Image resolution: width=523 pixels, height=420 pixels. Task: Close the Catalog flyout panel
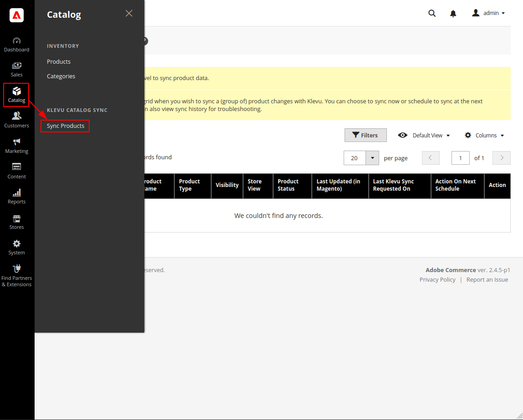click(129, 13)
